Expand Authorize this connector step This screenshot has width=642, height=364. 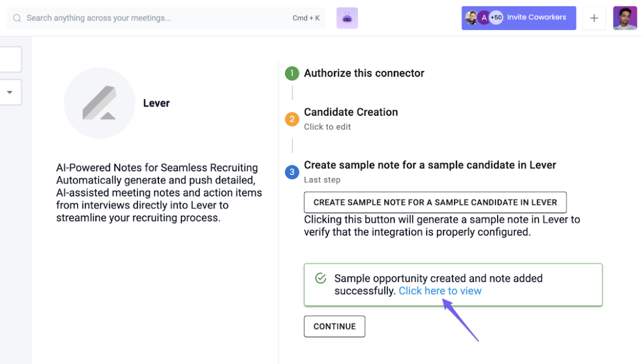coord(364,73)
